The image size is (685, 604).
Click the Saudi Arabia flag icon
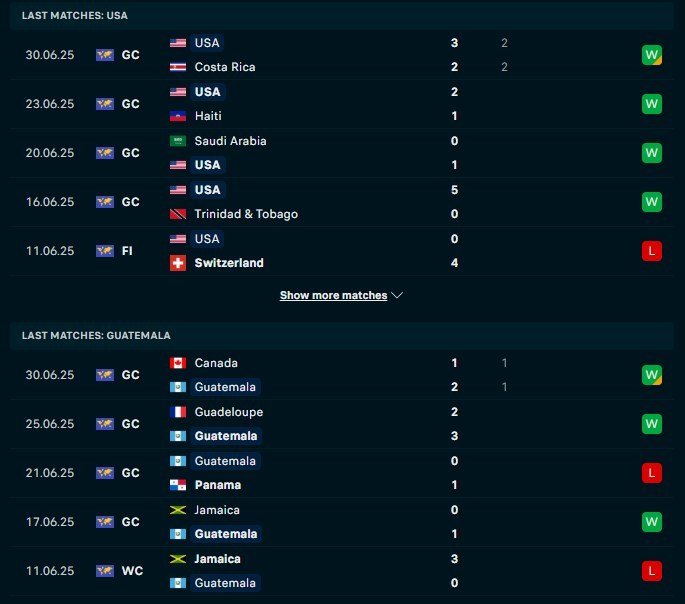tap(178, 141)
